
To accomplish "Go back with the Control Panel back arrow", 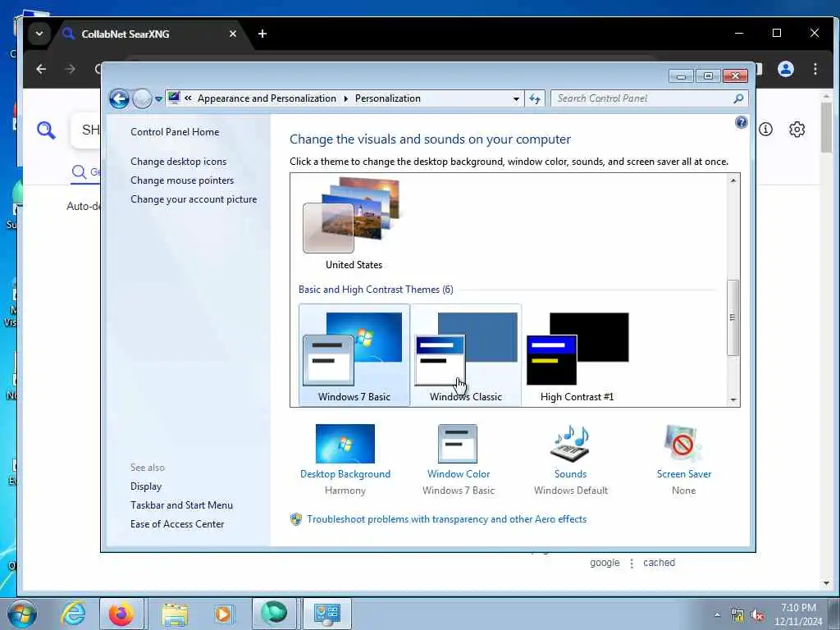I will pyautogui.click(x=119, y=98).
